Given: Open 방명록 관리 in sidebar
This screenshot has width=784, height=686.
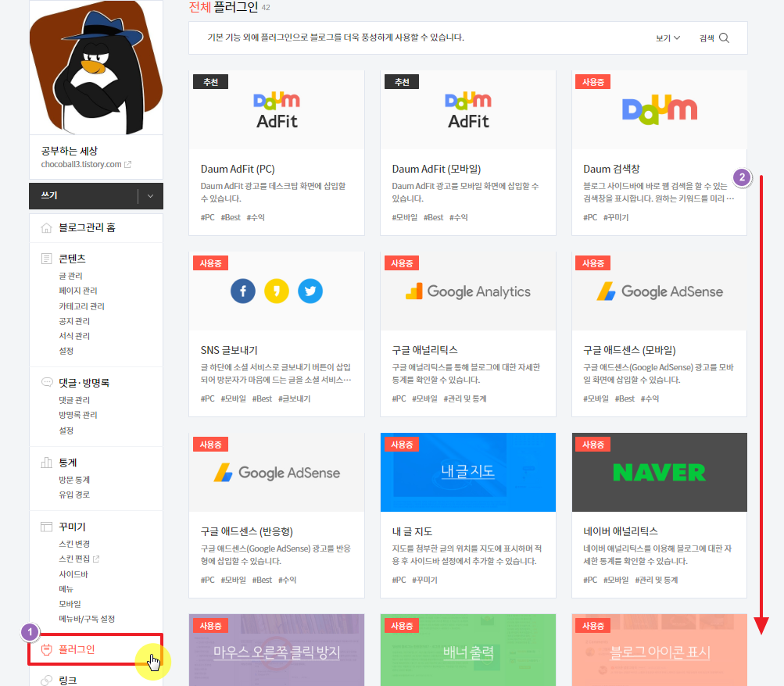Looking at the screenshot, I should coord(78,415).
